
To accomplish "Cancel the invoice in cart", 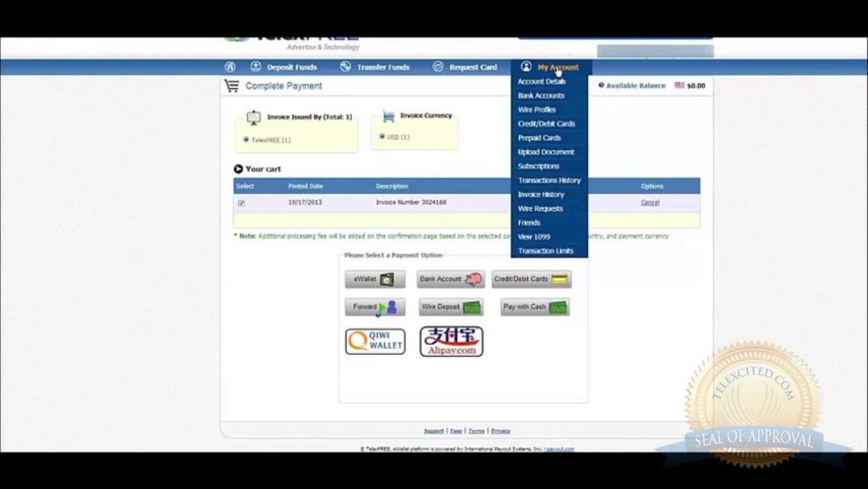I will (x=650, y=202).
